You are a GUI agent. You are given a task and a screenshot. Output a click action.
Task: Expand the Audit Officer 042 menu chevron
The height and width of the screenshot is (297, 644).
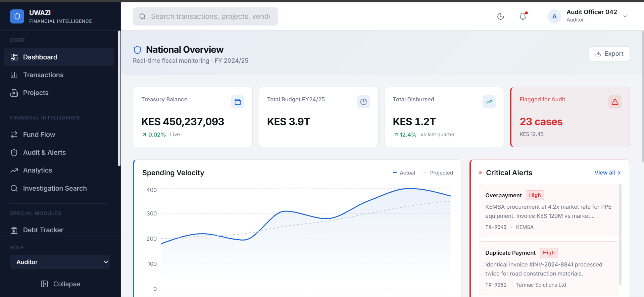(x=625, y=16)
